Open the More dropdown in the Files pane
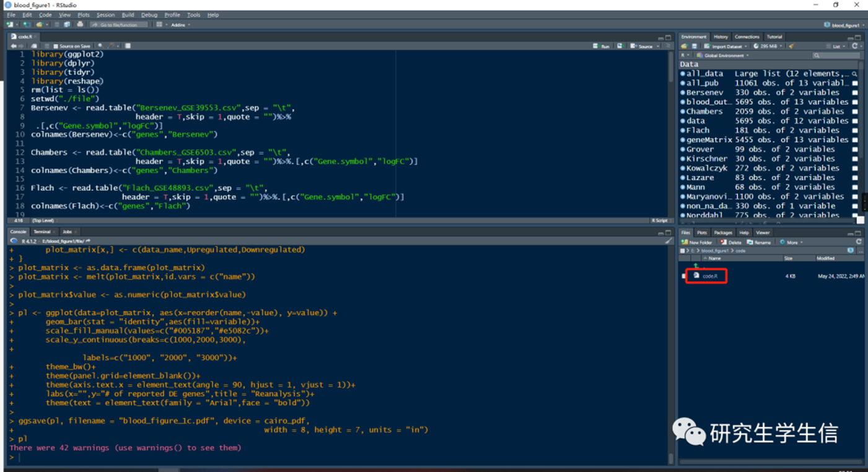The image size is (868, 472). (792, 242)
